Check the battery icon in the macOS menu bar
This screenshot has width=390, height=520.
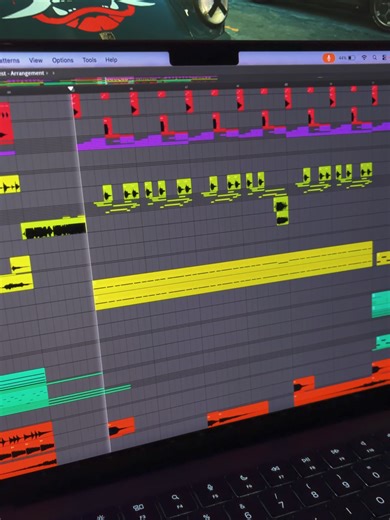pyautogui.click(x=351, y=58)
